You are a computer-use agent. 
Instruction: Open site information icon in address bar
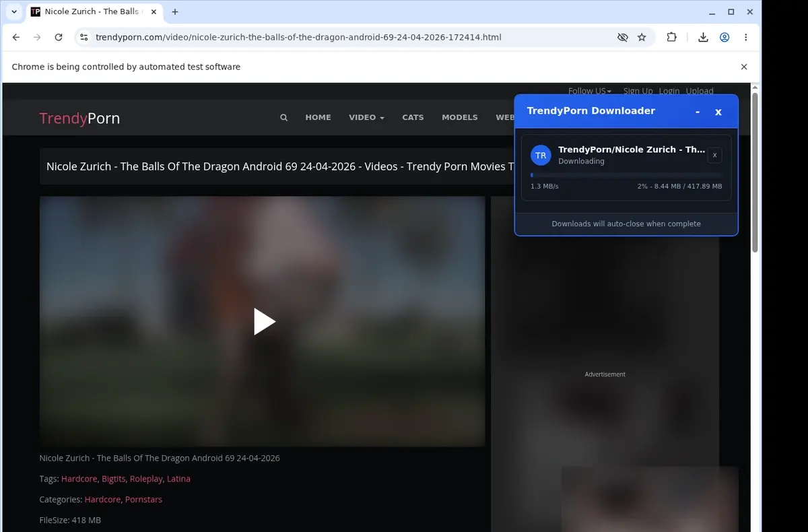pos(83,38)
